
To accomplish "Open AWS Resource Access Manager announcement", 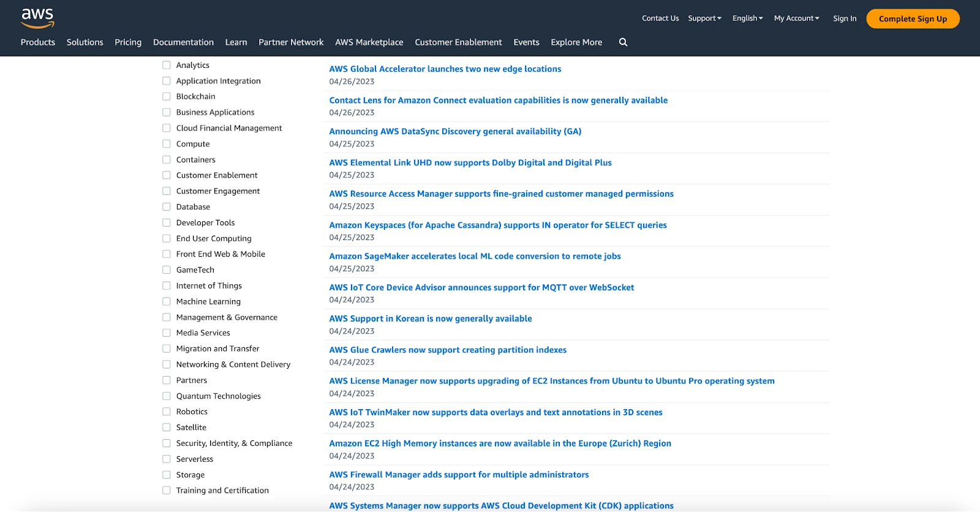I will tap(501, 194).
